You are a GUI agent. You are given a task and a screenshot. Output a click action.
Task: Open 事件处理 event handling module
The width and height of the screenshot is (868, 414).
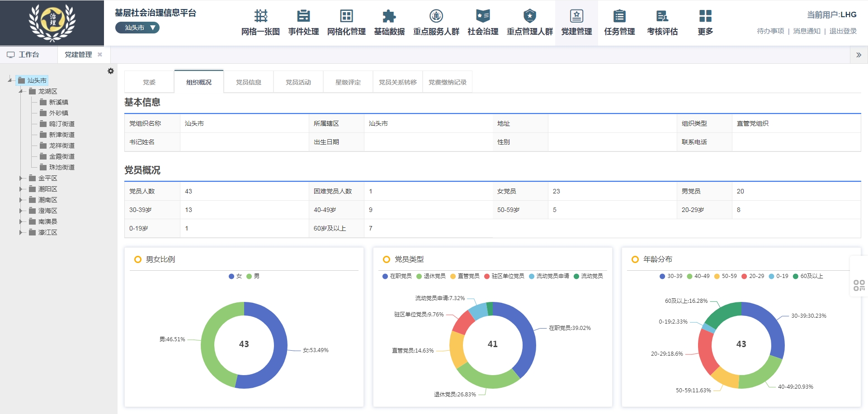303,23
